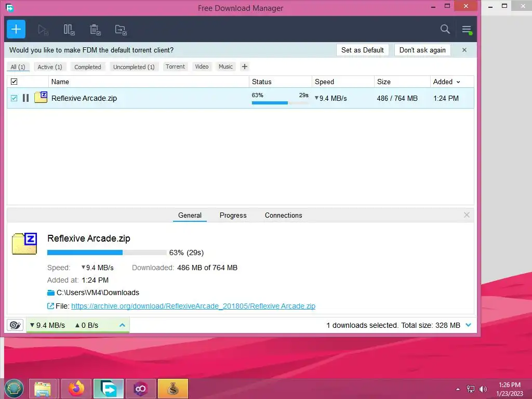Click the Speed column header
Viewport: 532px width, 399px height.
point(343,82)
